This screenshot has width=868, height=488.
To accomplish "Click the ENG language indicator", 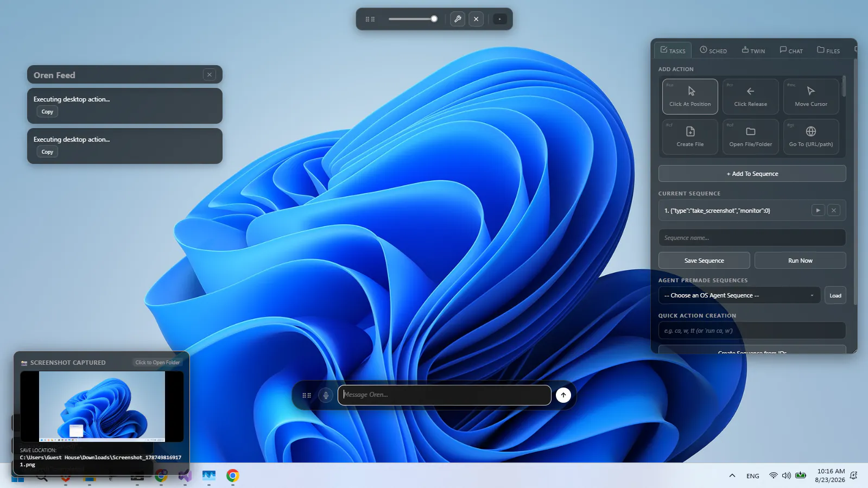I will click(x=753, y=476).
